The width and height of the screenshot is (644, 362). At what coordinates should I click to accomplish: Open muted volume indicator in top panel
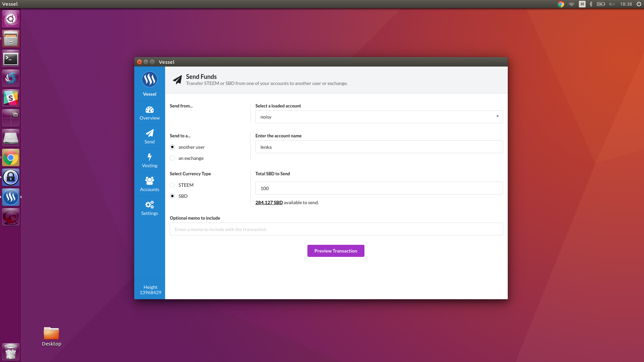pyautogui.click(x=612, y=4)
